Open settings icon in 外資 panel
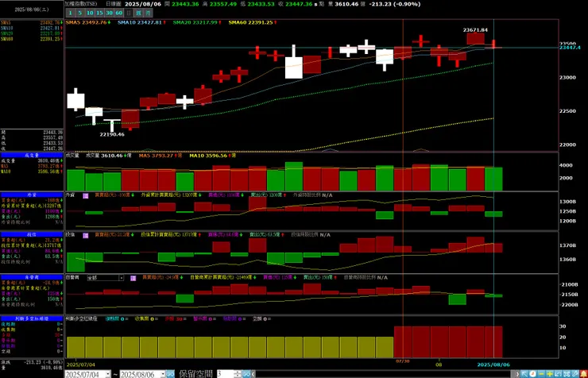The height and width of the screenshot is (378, 588). pos(86,196)
